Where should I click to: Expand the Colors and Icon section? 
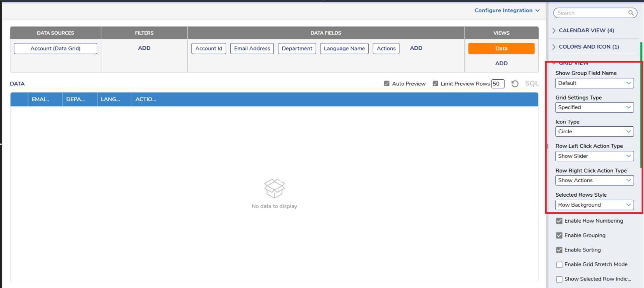588,47
